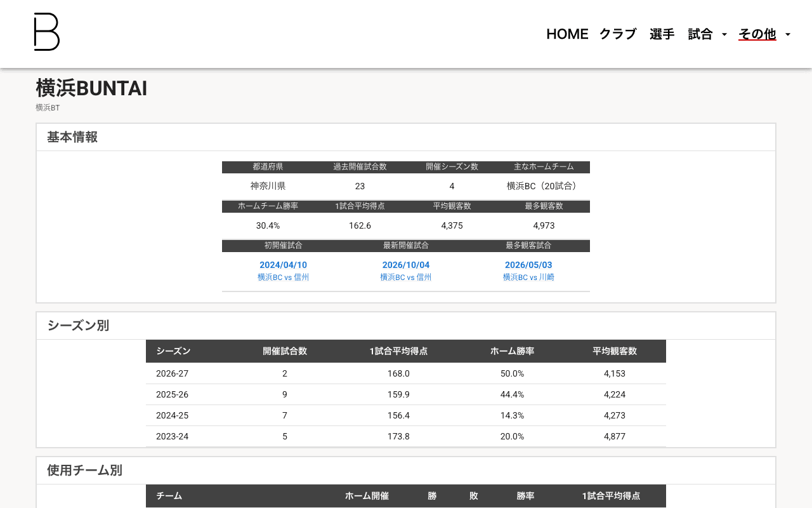The image size is (812, 508).
Task: Click the 使用チーム別 section heading
Action: point(84,471)
